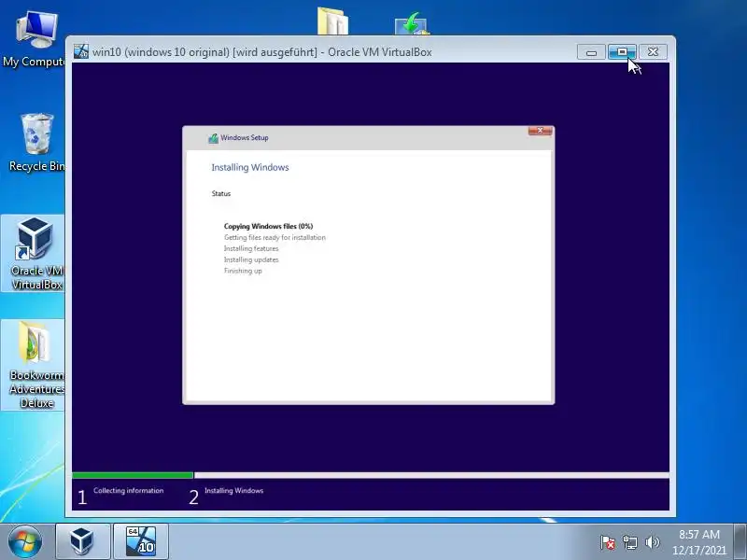Click 'Installing updates' step text
The height and width of the screenshot is (560, 747).
coord(251,259)
